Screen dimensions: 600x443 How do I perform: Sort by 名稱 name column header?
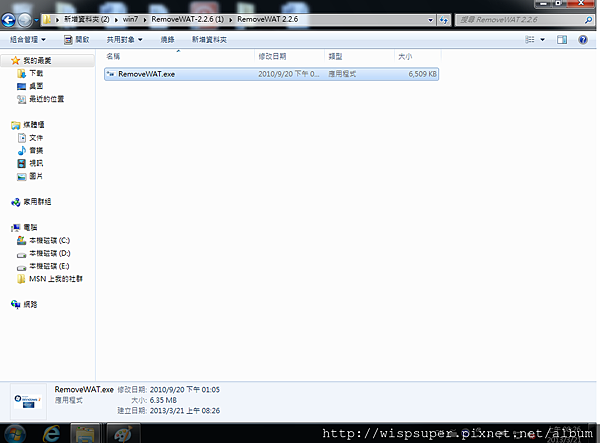pos(178,56)
